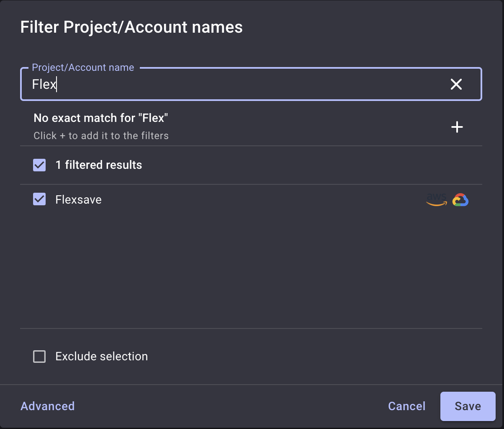Click the "No exact match for Flex" message

pyautogui.click(x=100, y=118)
